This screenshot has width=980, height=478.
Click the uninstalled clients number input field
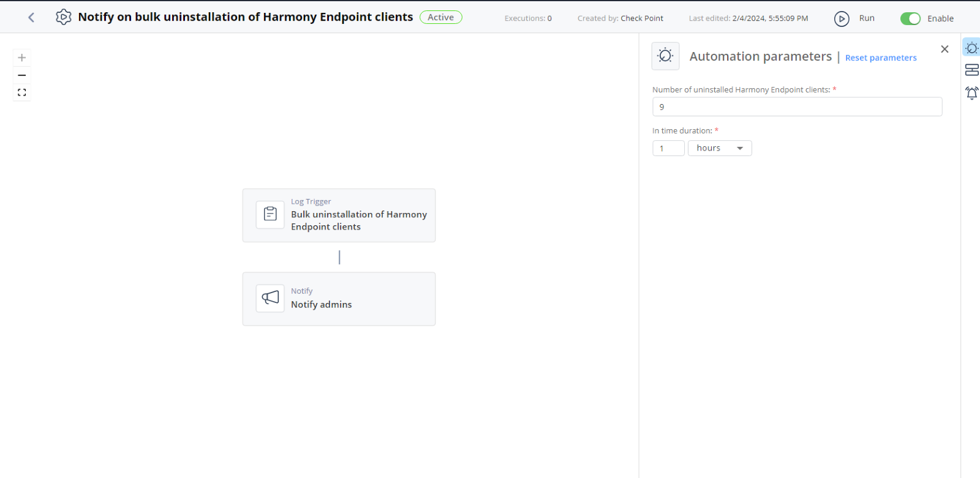tap(797, 106)
